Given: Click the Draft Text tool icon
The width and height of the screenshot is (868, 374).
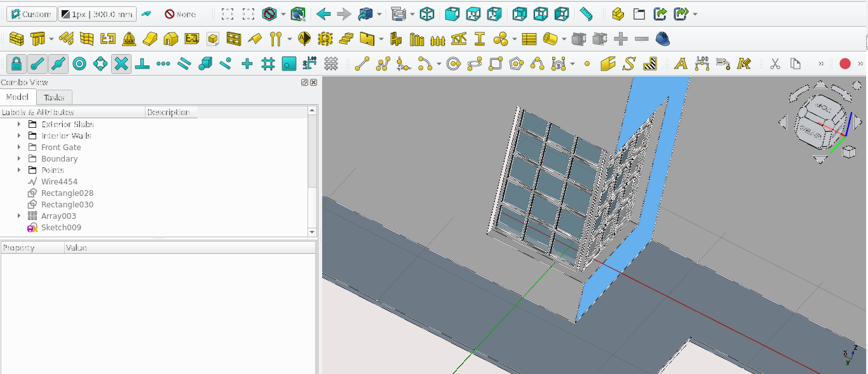Looking at the screenshot, I should [x=681, y=64].
